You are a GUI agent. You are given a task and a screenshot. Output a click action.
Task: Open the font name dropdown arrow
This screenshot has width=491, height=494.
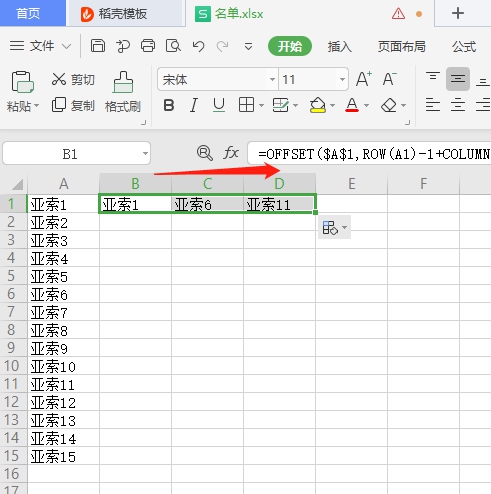click(x=272, y=79)
